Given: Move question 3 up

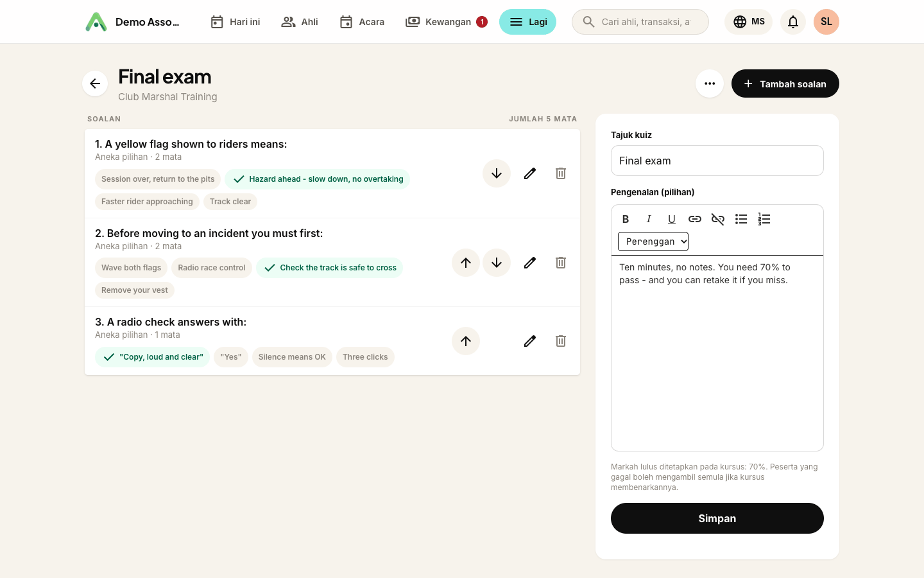Looking at the screenshot, I should click(x=466, y=341).
